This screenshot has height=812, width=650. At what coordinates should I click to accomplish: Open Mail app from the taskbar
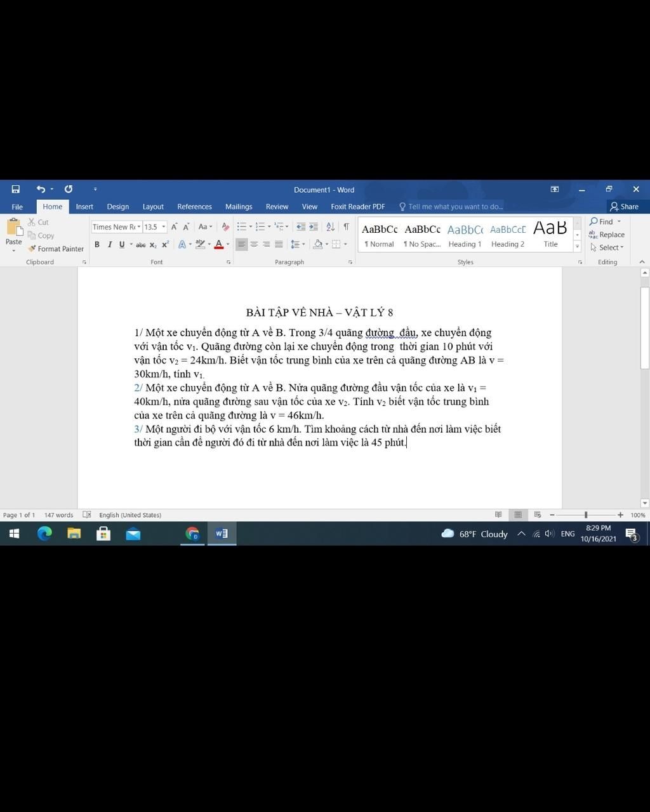click(133, 534)
